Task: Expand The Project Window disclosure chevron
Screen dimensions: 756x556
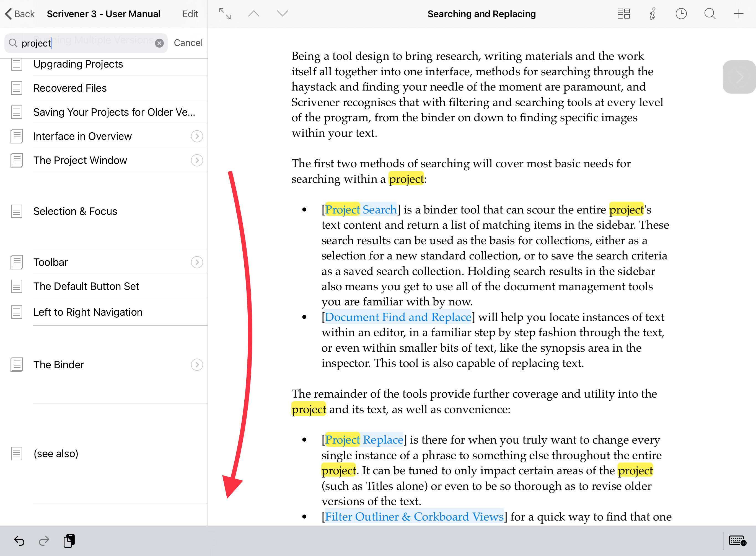Action: (x=197, y=160)
